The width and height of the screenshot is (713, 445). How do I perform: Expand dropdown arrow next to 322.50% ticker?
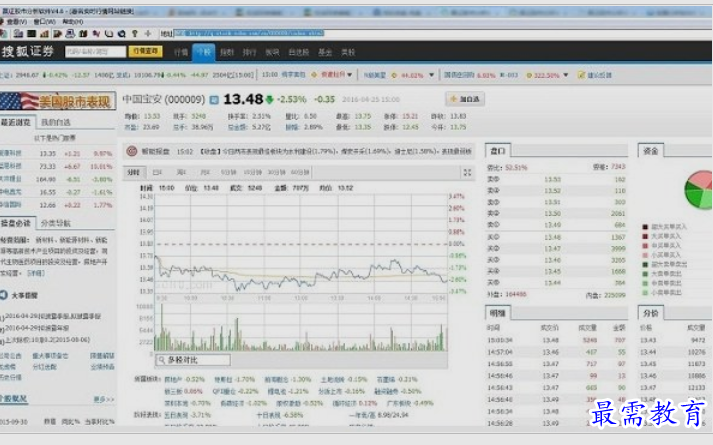point(566,75)
